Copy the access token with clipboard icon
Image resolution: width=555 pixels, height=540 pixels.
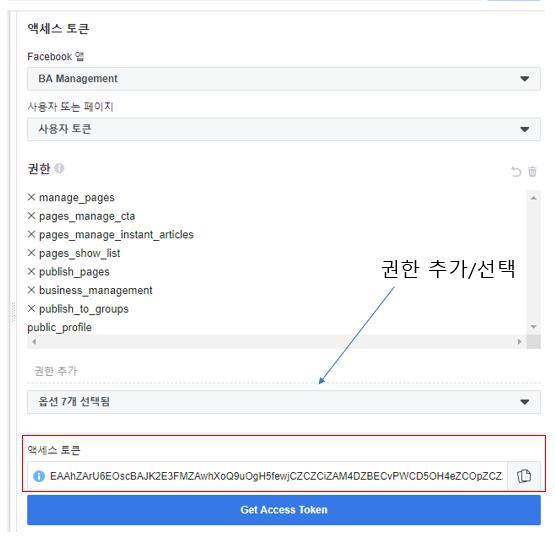(x=524, y=476)
